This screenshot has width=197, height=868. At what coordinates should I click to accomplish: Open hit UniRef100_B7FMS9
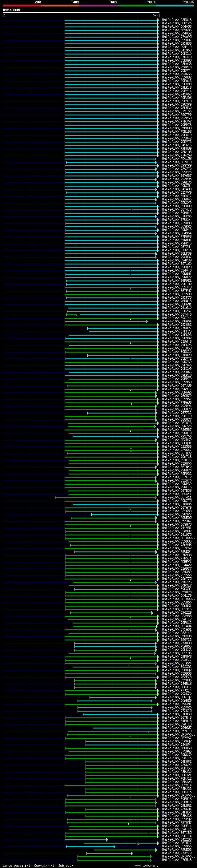177,714
